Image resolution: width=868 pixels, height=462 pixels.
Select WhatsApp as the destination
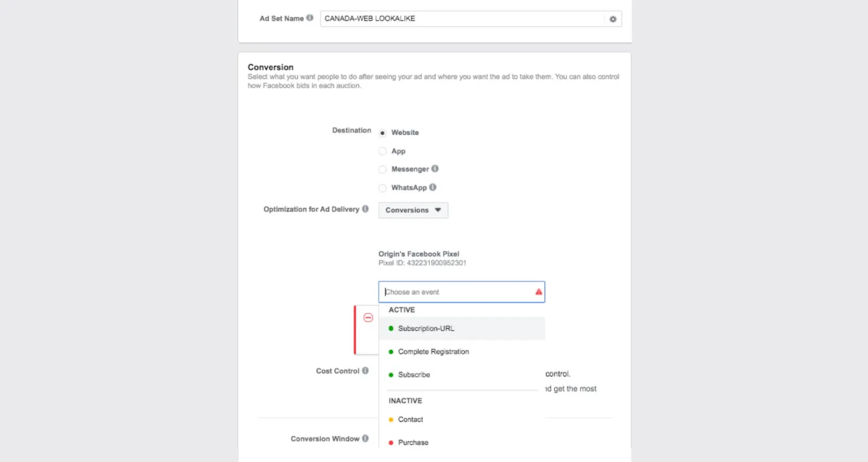click(x=382, y=188)
